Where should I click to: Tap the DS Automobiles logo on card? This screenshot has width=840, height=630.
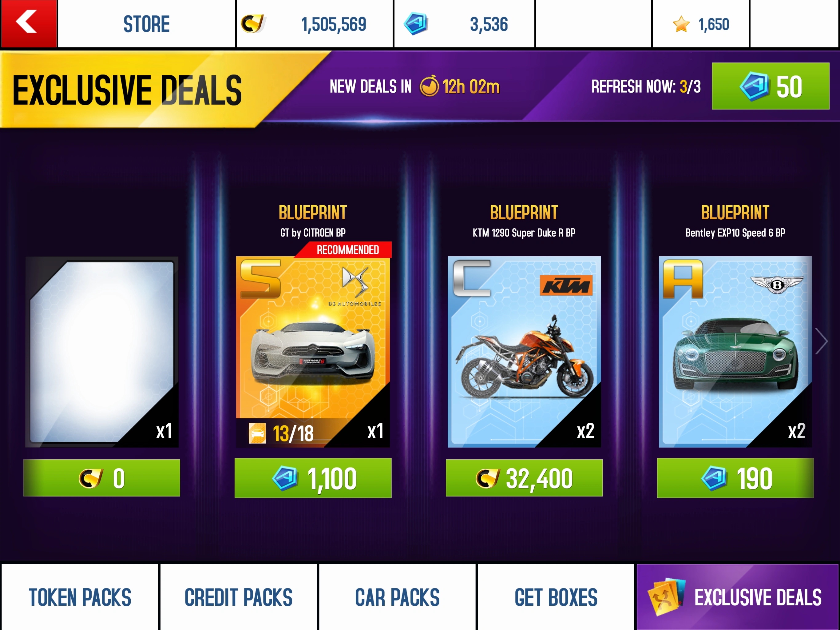[355, 286]
